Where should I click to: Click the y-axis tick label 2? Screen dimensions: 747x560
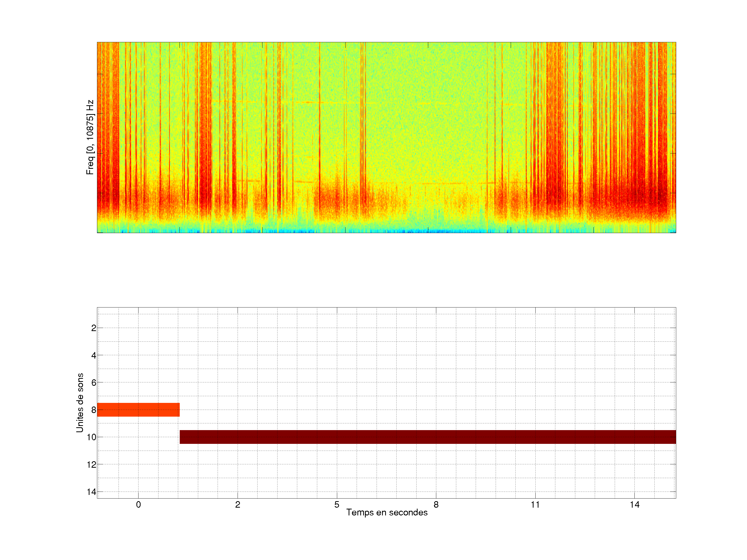point(94,328)
